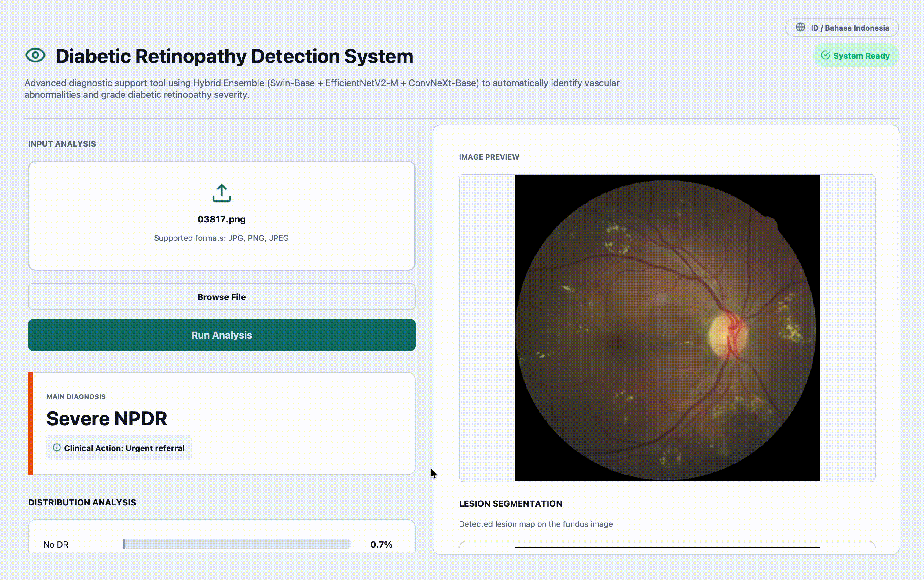
Task: Click the No DR probability bar
Action: coord(237,544)
